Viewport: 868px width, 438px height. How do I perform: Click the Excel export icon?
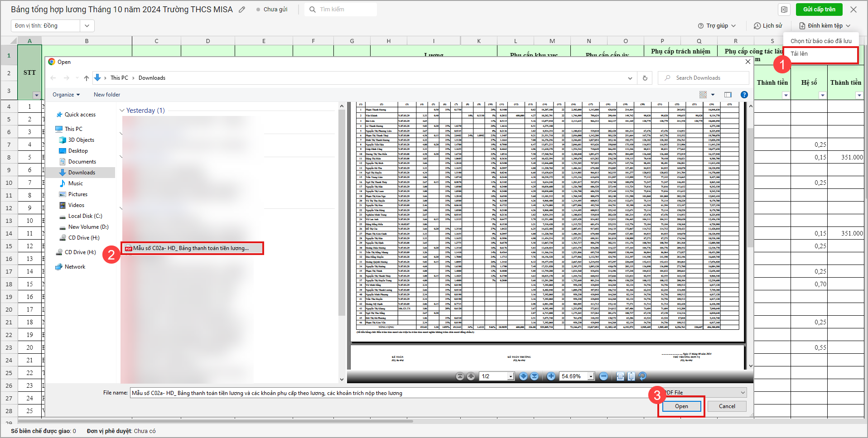click(x=784, y=10)
